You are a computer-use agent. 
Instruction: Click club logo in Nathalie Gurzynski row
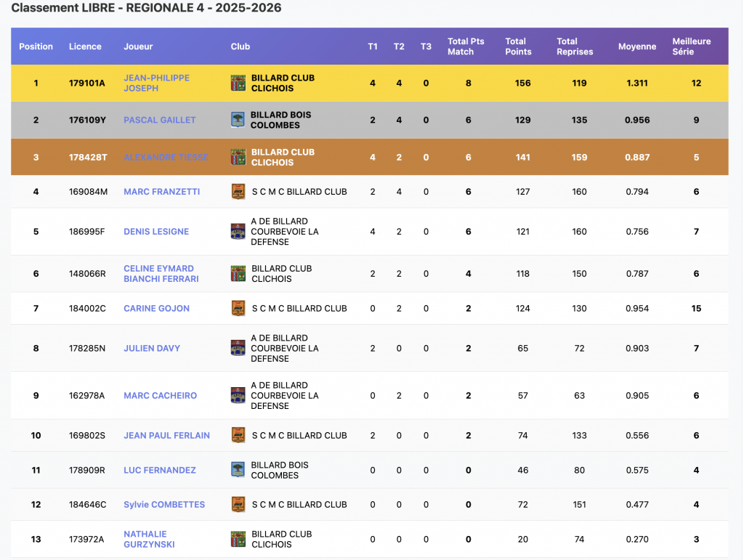tap(238, 539)
